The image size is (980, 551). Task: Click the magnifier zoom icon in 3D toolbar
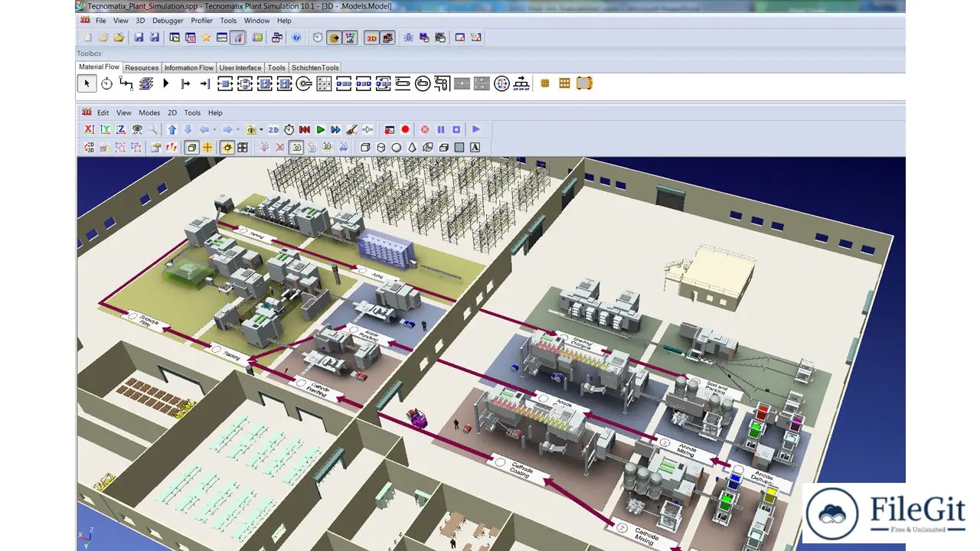[x=153, y=130]
